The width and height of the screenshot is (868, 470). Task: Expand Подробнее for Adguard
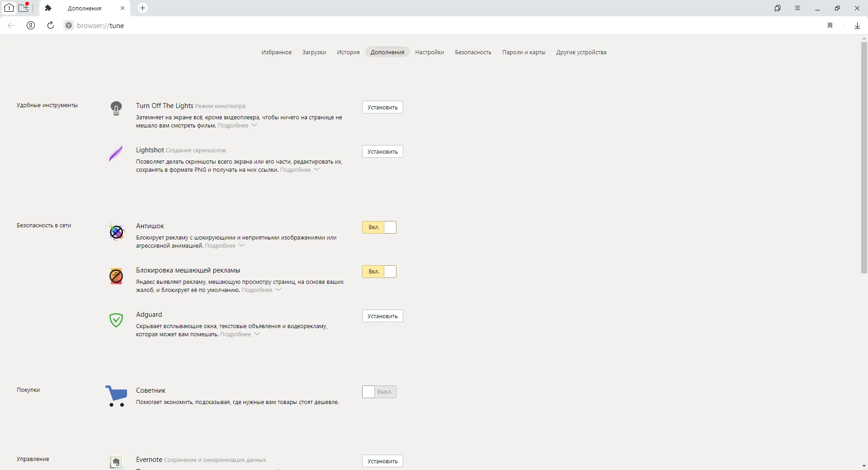click(240, 334)
